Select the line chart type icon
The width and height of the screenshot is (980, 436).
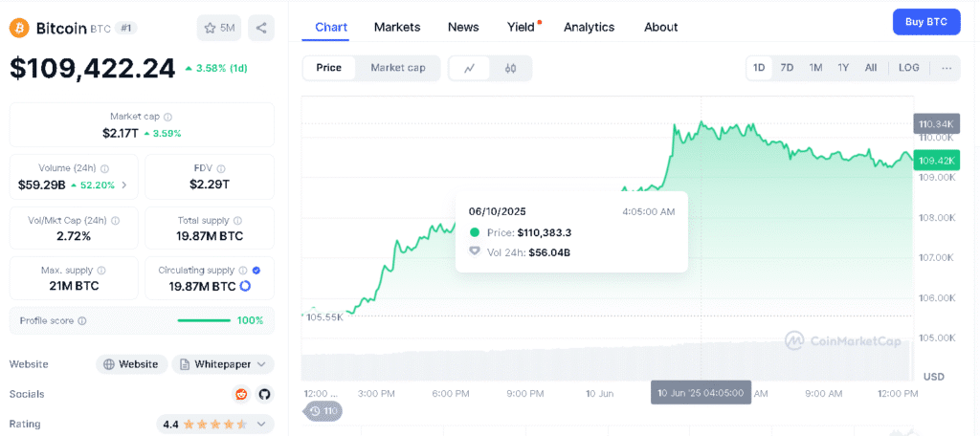pyautogui.click(x=470, y=68)
